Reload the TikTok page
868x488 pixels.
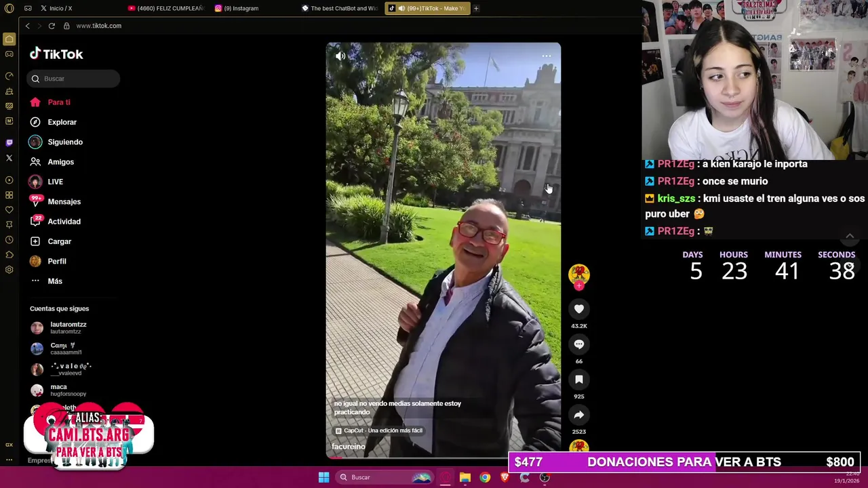(x=52, y=26)
